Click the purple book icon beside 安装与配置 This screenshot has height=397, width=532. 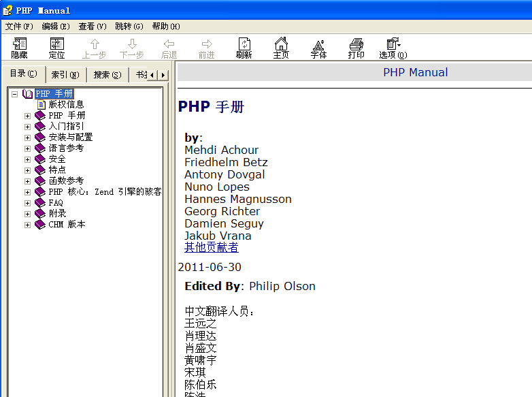[40, 137]
